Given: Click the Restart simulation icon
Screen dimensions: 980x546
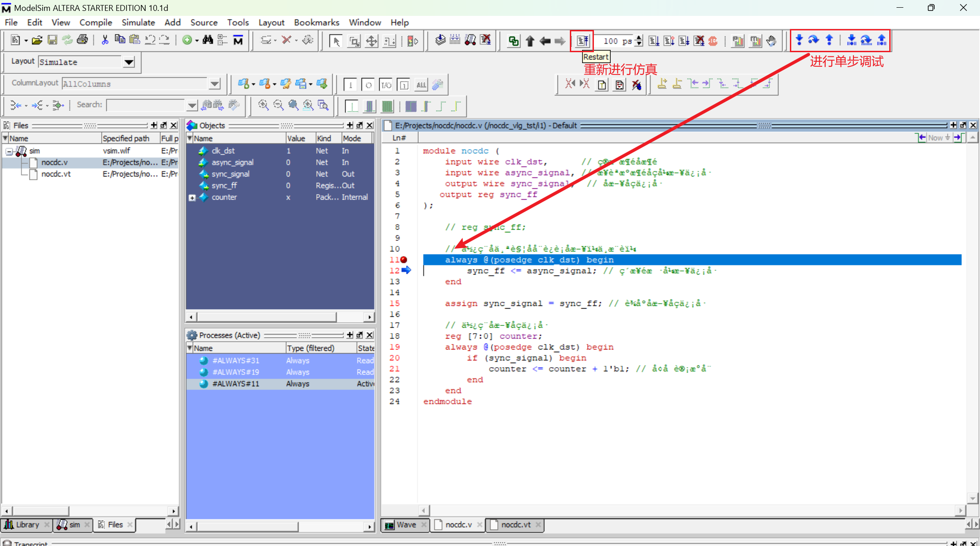Looking at the screenshot, I should (x=583, y=41).
